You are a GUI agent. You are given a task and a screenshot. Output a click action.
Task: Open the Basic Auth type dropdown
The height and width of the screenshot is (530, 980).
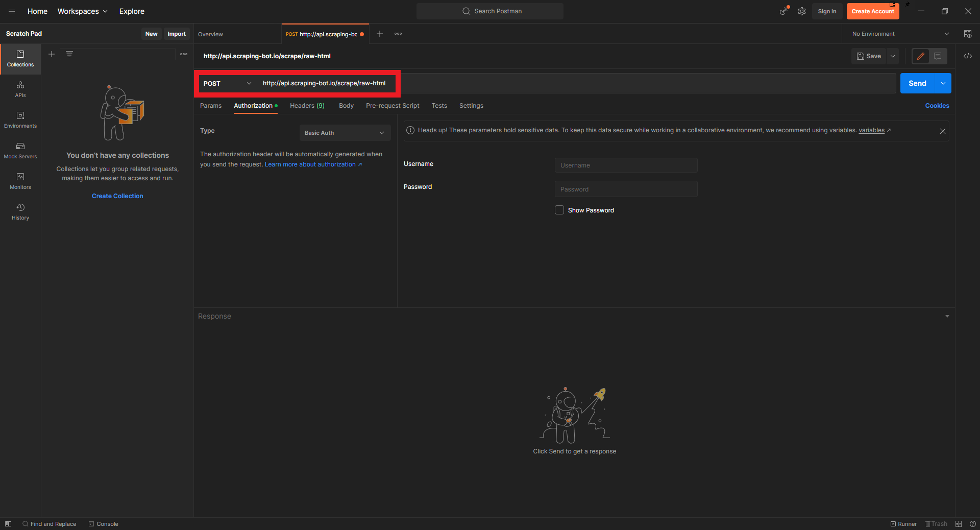click(x=345, y=133)
